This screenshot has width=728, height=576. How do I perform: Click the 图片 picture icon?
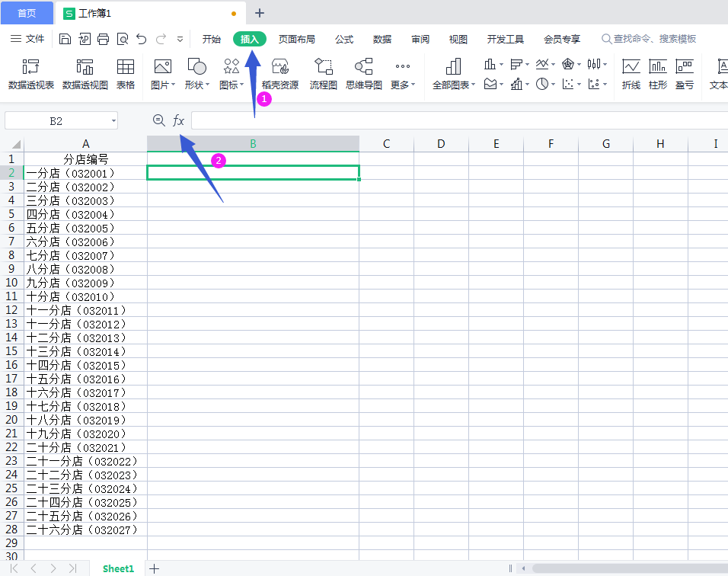[162, 67]
